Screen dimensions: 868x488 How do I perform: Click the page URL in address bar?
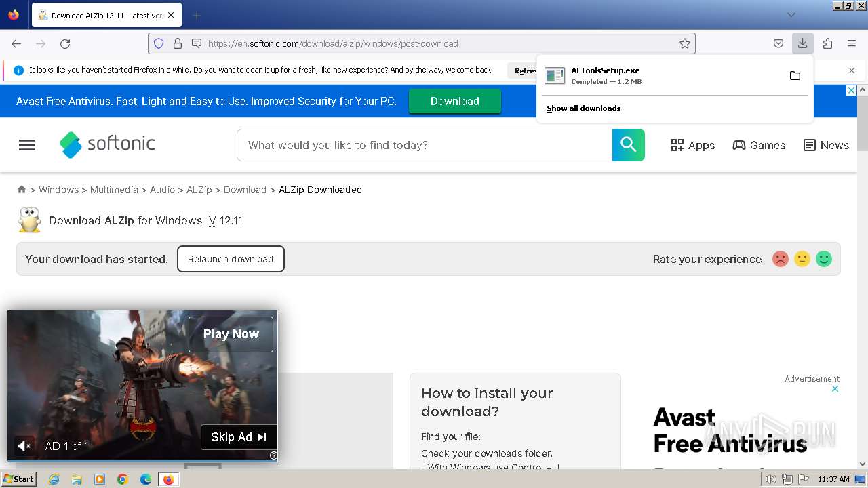333,43
